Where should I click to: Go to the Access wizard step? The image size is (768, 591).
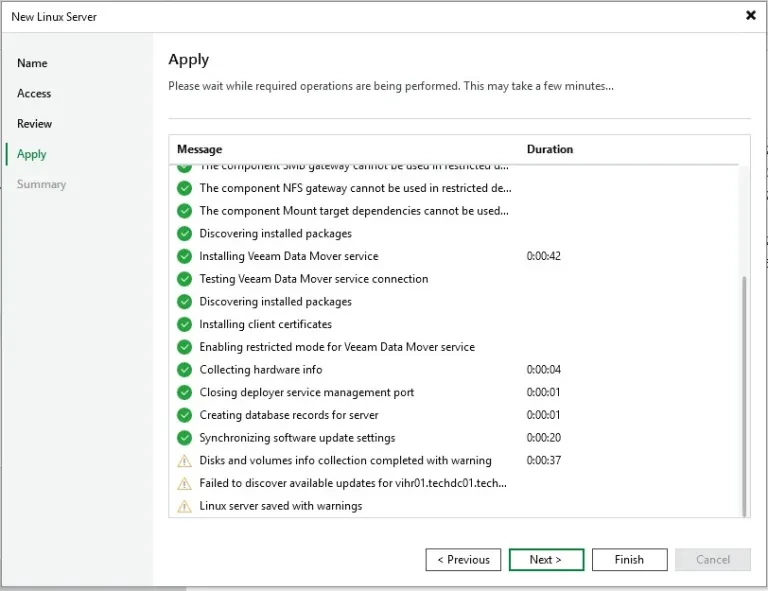pos(34,93)
